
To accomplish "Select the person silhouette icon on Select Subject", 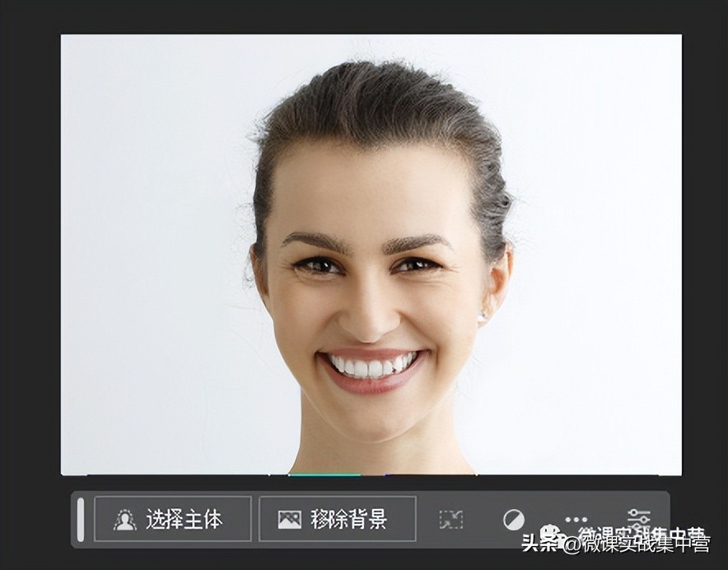I will 125,519.
